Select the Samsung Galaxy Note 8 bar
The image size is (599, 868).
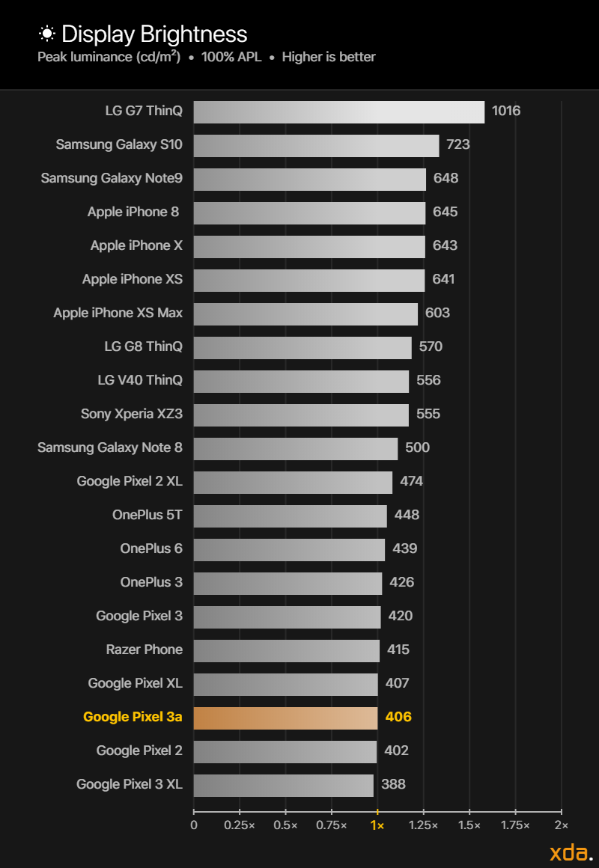tap(295, 449)
